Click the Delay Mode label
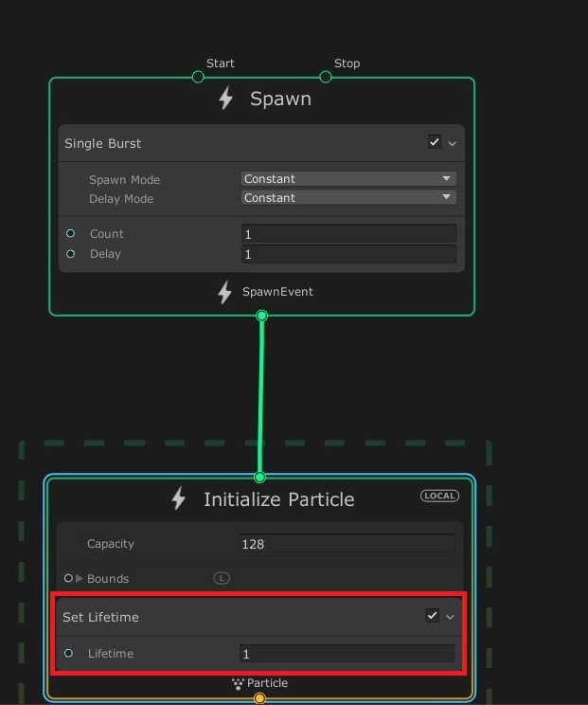588x705 pixels. point(121,199)
